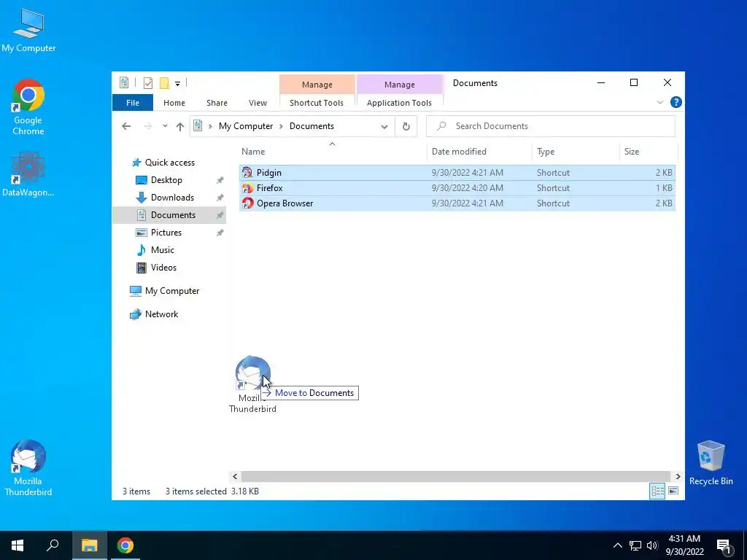
Task: Open Help with question mark icon
Action: click(676, 102)
